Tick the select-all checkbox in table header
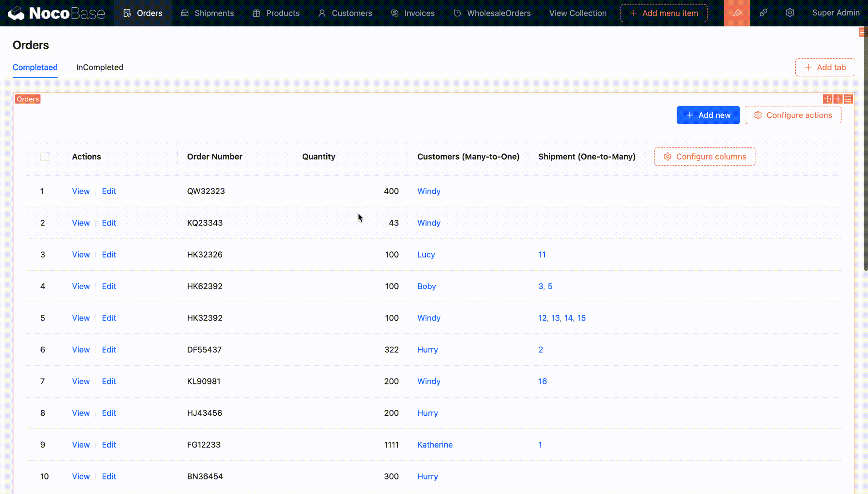 click(x=45, y=157)
